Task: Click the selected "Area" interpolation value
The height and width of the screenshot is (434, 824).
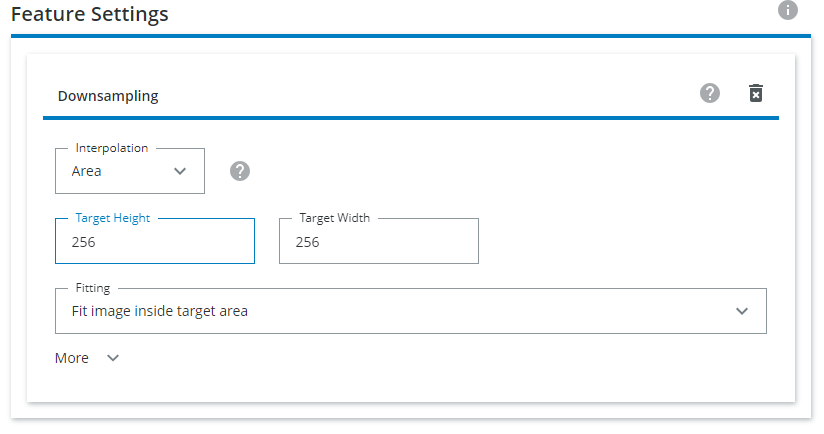Action: (87, 171)
